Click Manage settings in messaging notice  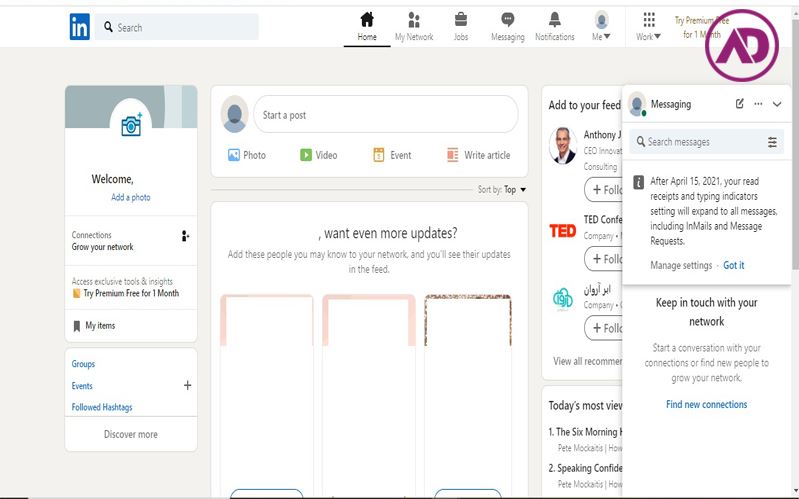pos(681,266)
